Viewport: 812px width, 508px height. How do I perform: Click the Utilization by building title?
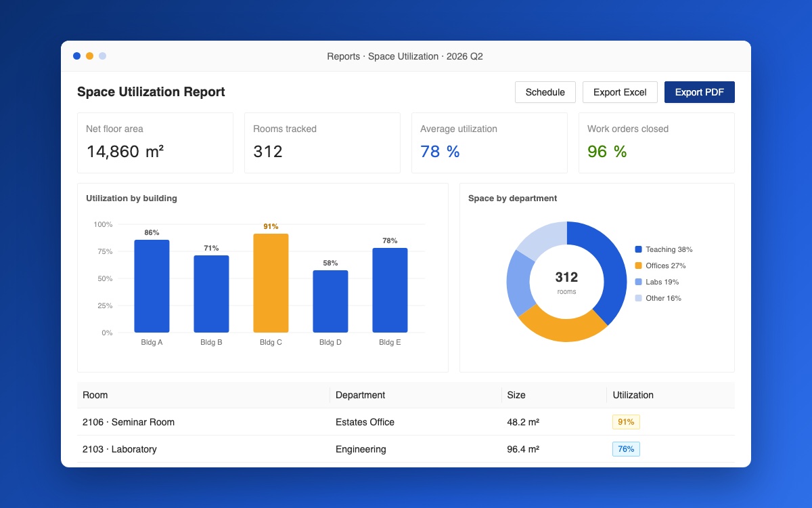point(131,198)
